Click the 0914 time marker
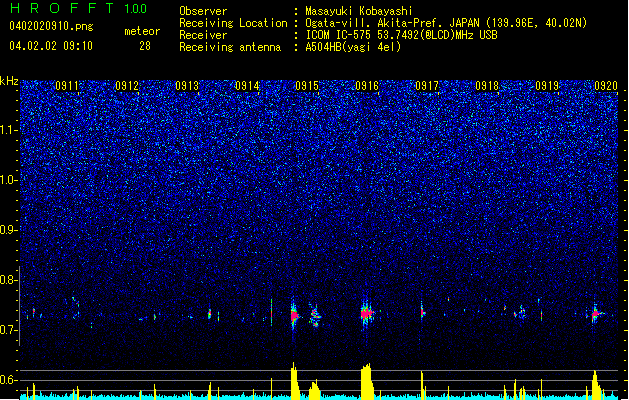 coord(247,86)
